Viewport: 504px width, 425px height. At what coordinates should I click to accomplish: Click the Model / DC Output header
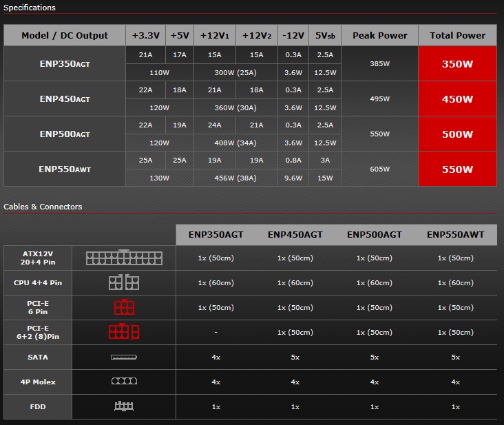pyautogui.click(x=65, y=35)
